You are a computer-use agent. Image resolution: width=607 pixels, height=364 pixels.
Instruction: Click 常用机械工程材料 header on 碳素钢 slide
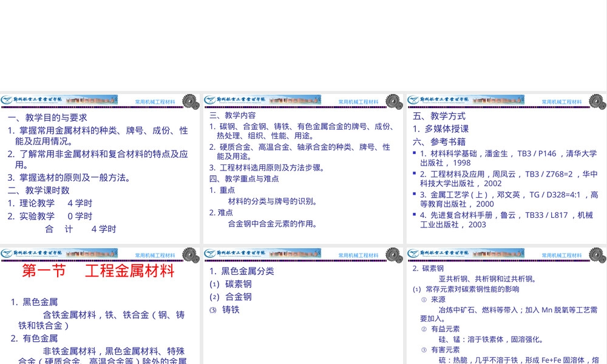click(561, 255)
